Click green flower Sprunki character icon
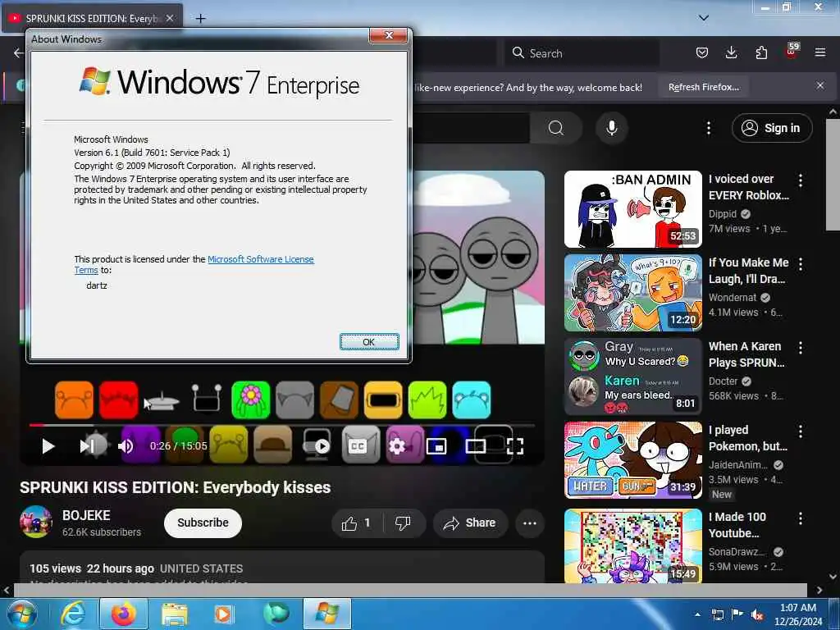Screen dimensions: 840x630 (251, 399)
